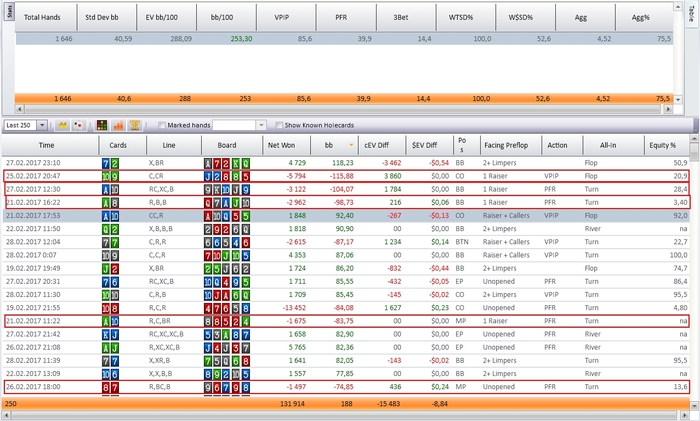700x421 pixels.
Task: Sort by Total Hands column header
Action: 46,17
